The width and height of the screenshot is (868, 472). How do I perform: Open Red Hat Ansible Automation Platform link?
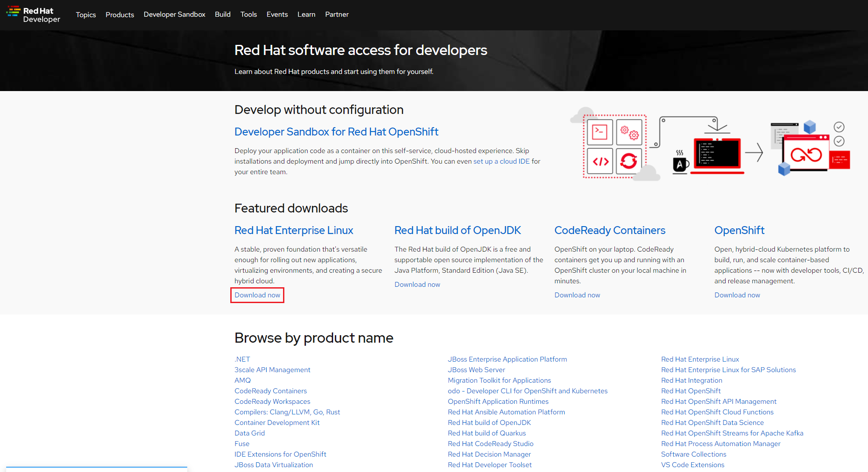(x=506, y=412)
